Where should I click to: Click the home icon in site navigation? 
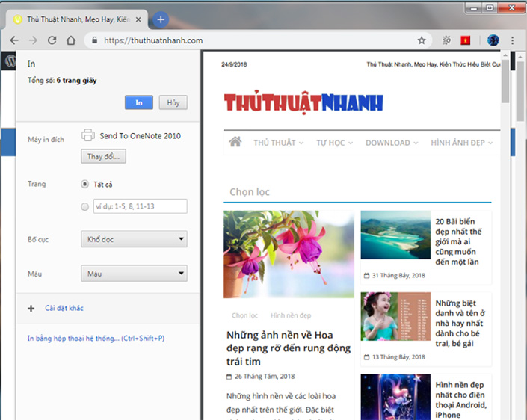pyautogui.click(x=235, y=142)
